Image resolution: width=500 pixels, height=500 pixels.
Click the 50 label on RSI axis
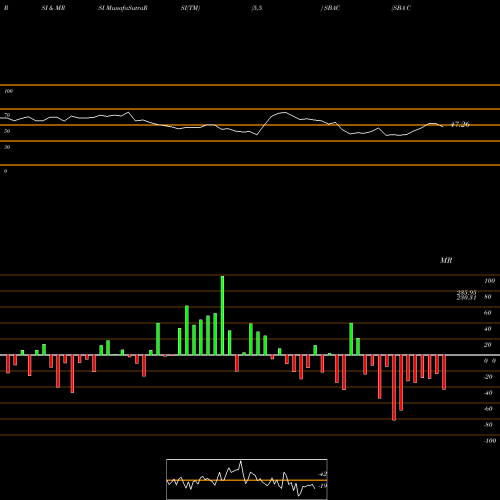[x=7, y=131]
